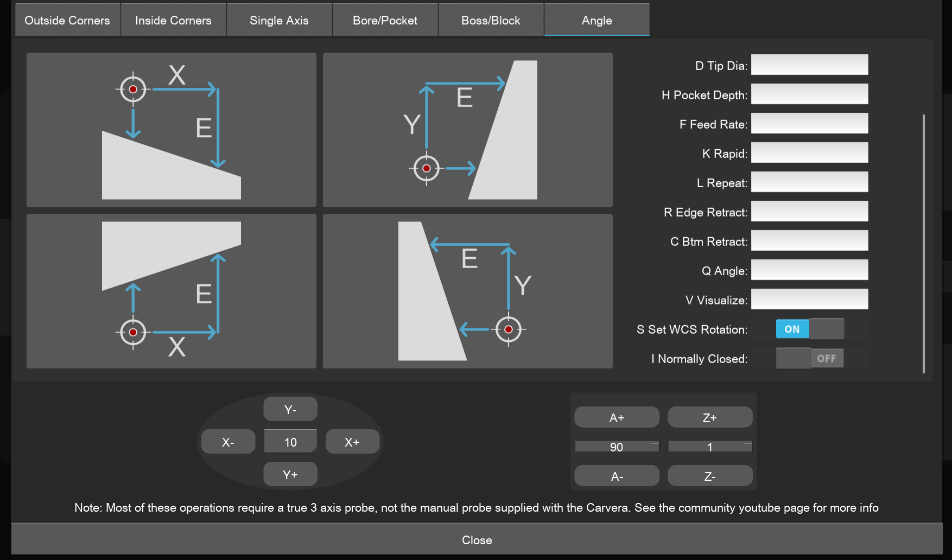Click the parameter list vertical scrollbar
The height and width of the screenshot is (560, 952).
pyautogui.click(x=923, y=243)
